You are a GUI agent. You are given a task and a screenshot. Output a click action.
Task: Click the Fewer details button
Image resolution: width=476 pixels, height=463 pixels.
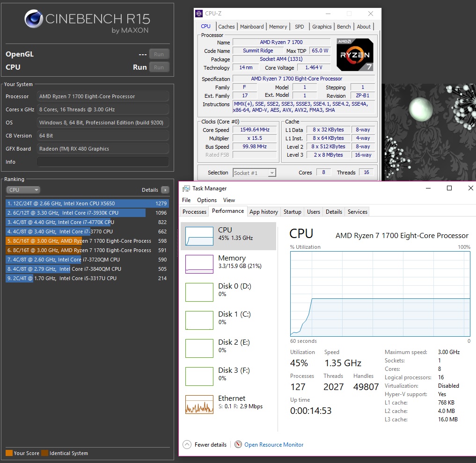pyautogui.click(x=205, y=444)
